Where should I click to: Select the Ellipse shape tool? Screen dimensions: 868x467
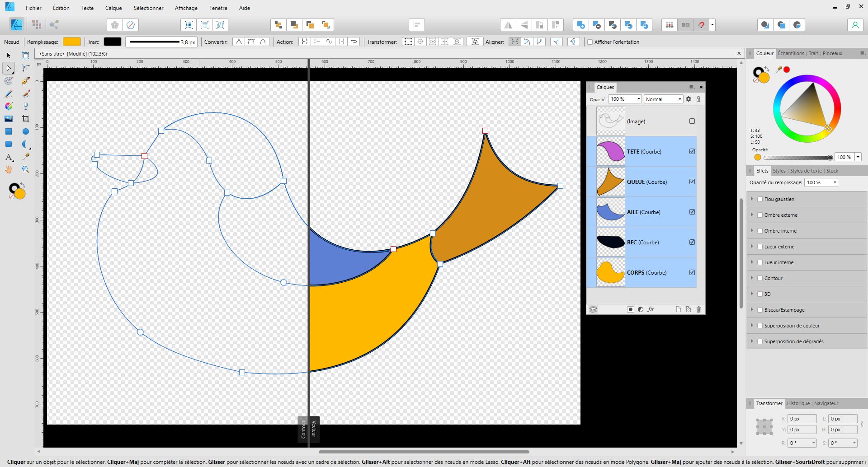pos(26,131)
